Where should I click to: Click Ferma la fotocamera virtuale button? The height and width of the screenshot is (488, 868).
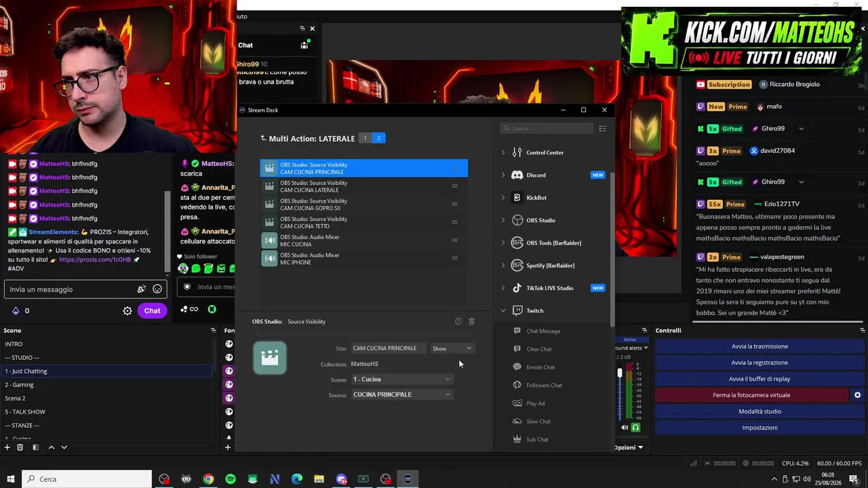751,395
